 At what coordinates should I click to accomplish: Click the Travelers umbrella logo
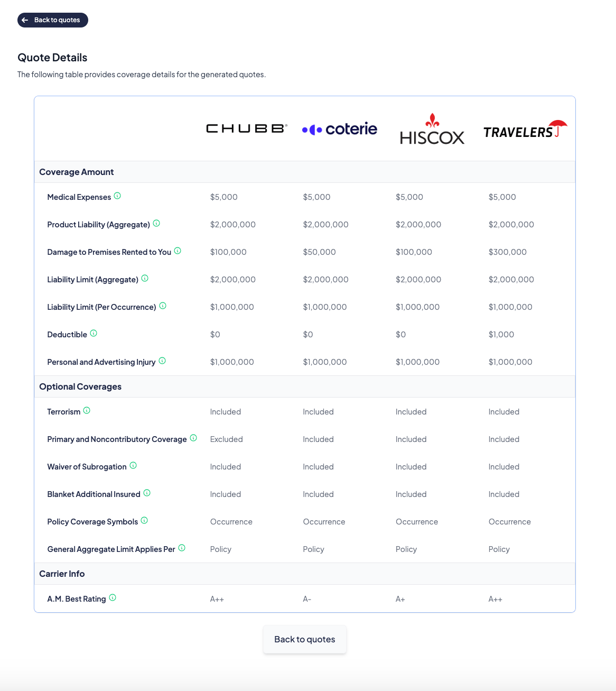point(525,130)
